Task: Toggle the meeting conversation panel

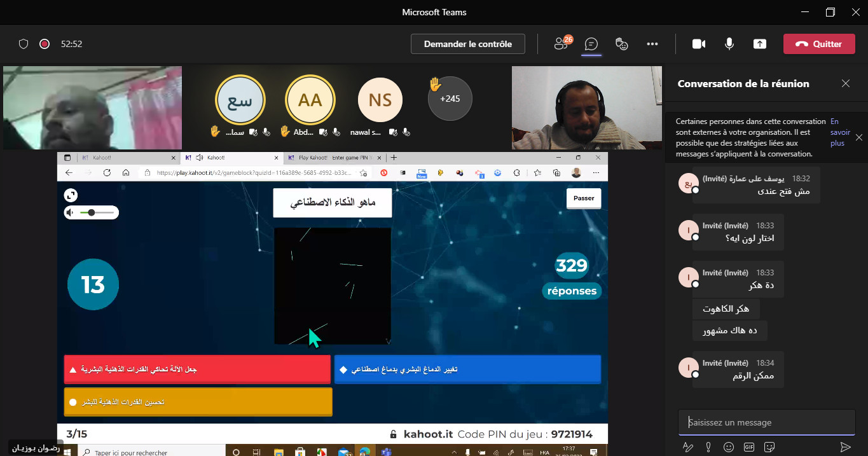Action: tap(591, 44)
